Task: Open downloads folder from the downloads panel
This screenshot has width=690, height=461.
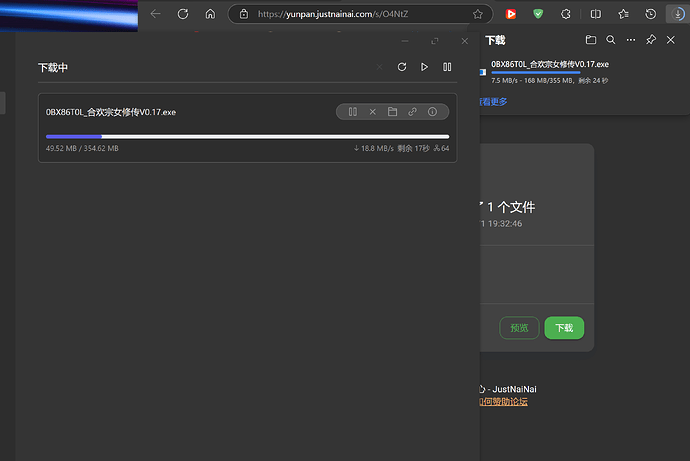Action: click(x=591, y=40)
